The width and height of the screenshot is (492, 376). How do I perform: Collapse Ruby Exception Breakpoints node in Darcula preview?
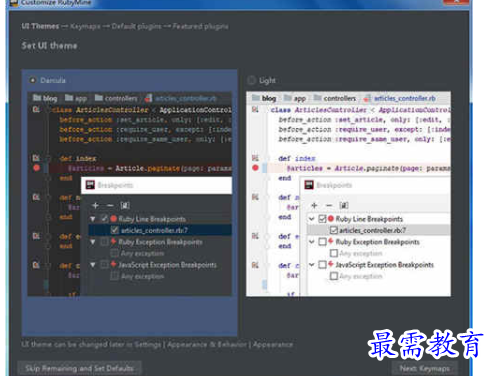point(93,242)
